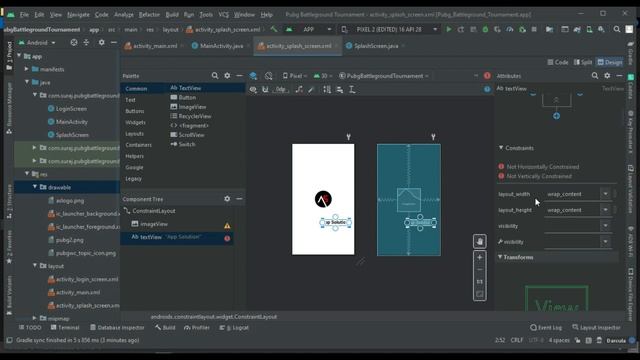Open the Event Log
The height and width of the screenshot is (360, 640).
[546, 327]
